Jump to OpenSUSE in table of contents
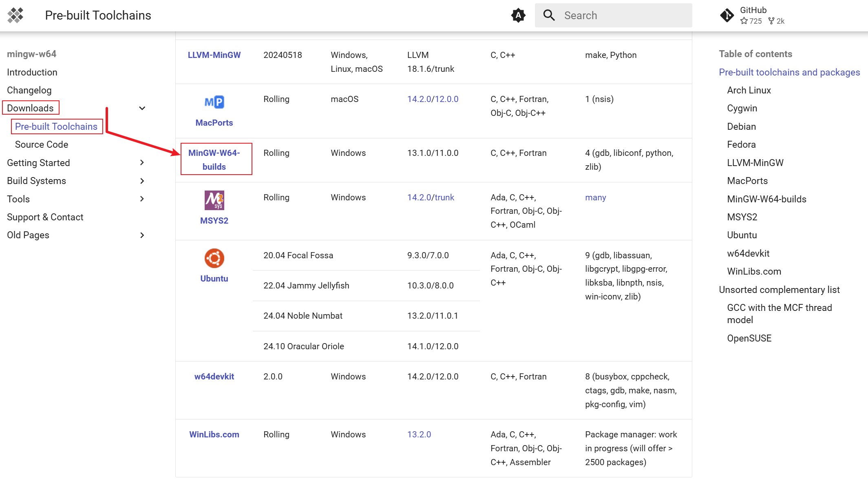This screenshot has height=479, width=868. pyautogui.click(x=749, y=338)
